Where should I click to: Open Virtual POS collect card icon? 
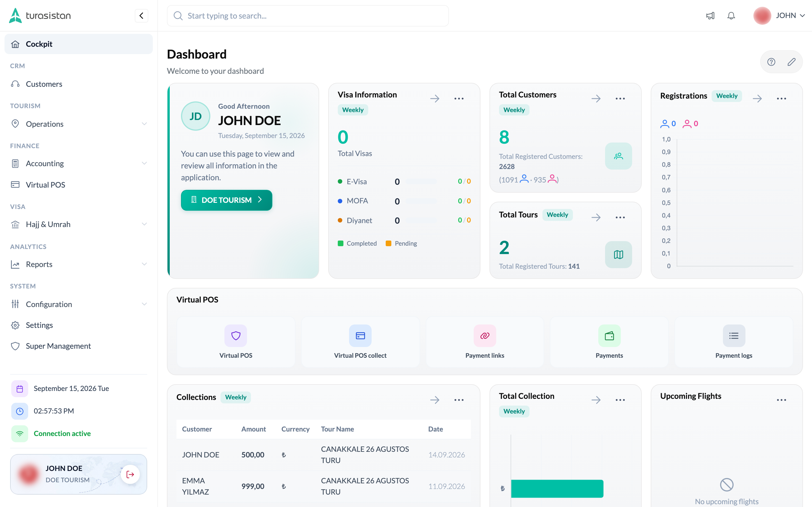coord(360,336)
